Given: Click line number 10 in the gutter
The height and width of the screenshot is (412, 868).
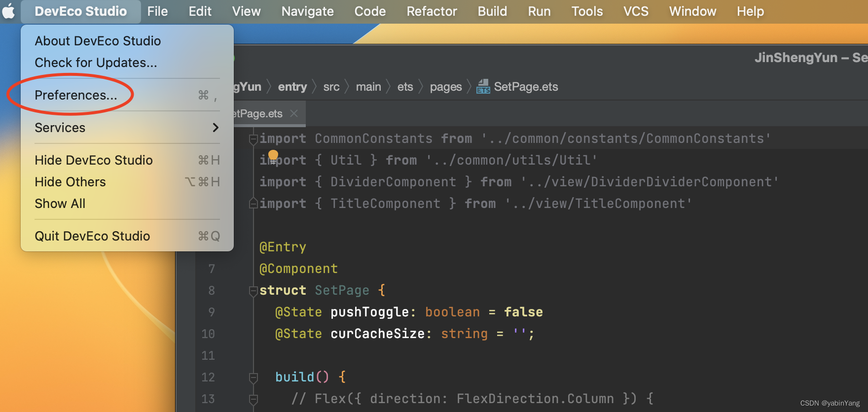Looking at the screenshot, I should click(208, 334).
